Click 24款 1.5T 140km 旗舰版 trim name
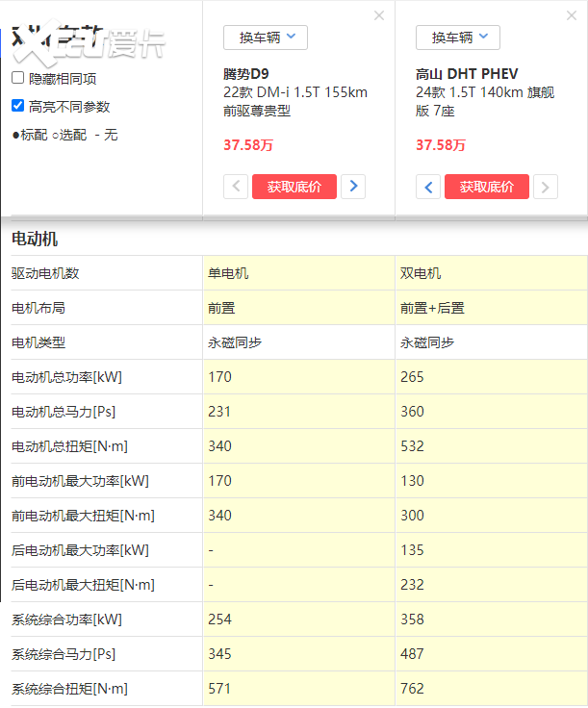 tap(485, 102)
